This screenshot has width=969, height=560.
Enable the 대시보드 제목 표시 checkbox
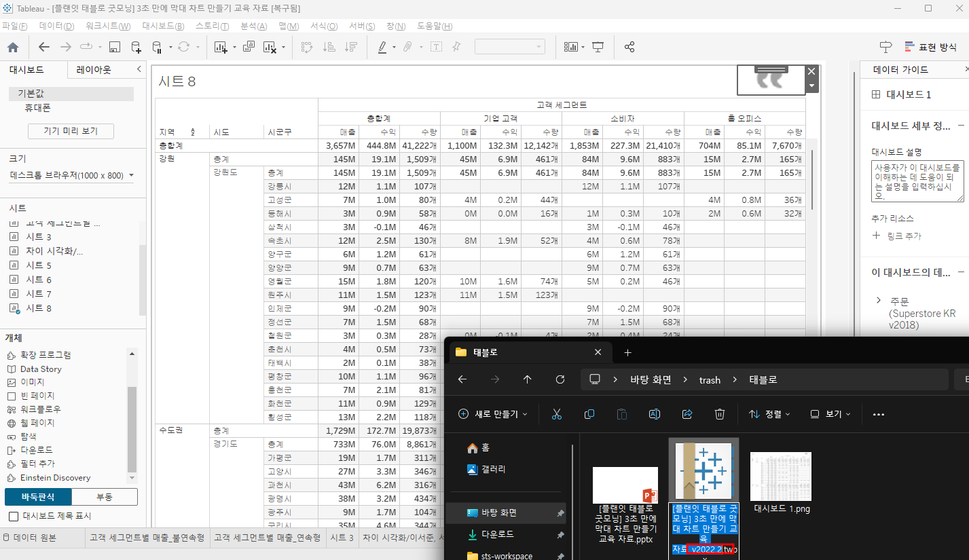pyautogui.click(x=14, y=517)
